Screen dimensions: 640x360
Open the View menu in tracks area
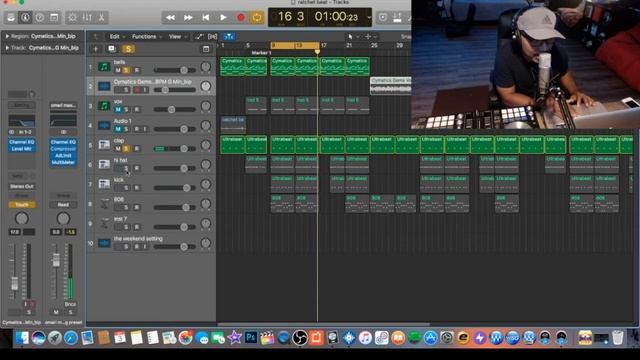point(178,37)
